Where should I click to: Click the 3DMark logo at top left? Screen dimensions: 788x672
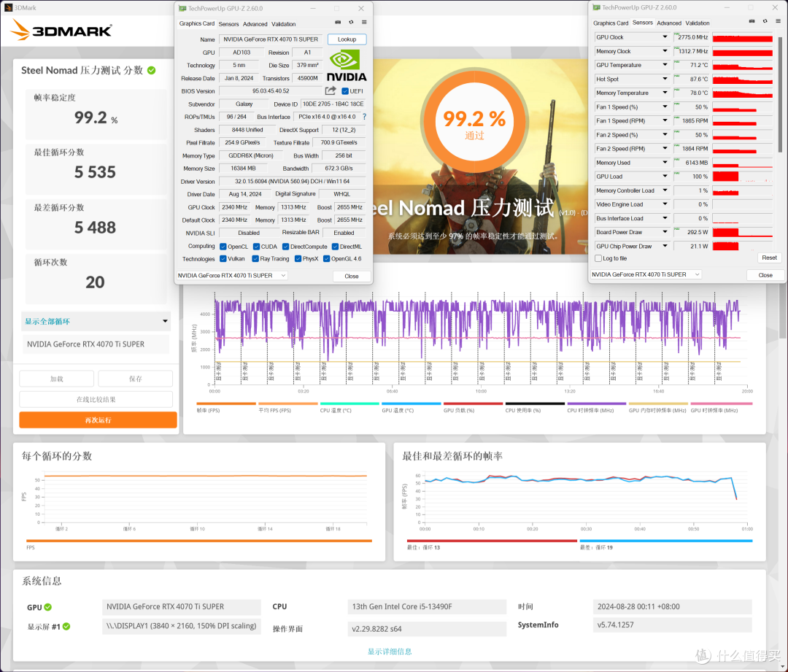pyautogui.click(x=61, y=30)
